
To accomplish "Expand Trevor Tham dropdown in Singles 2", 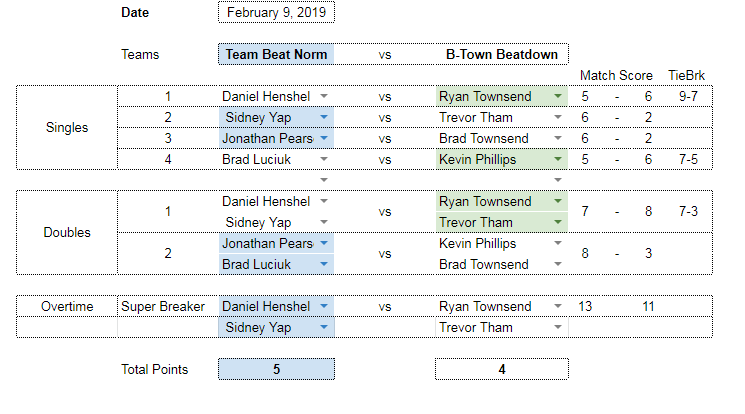I will pyautogui.click(x=558, y=117).
